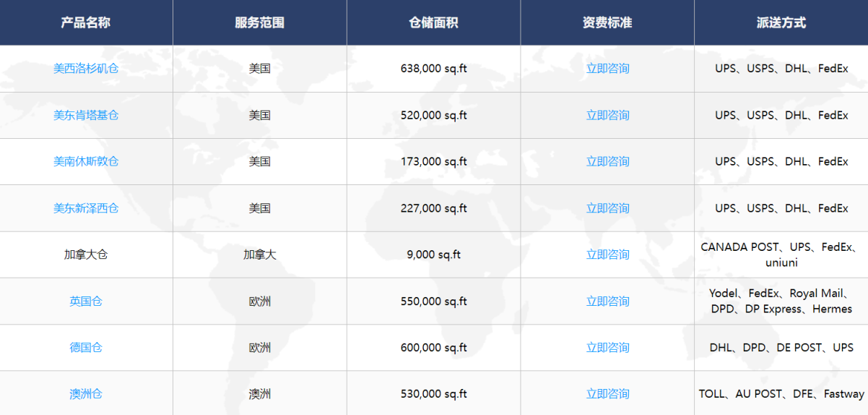Select the 美东新泽西仓 warehouse link
The width and height of the screenshot is (868, 415).
click(x=86, y=208)
